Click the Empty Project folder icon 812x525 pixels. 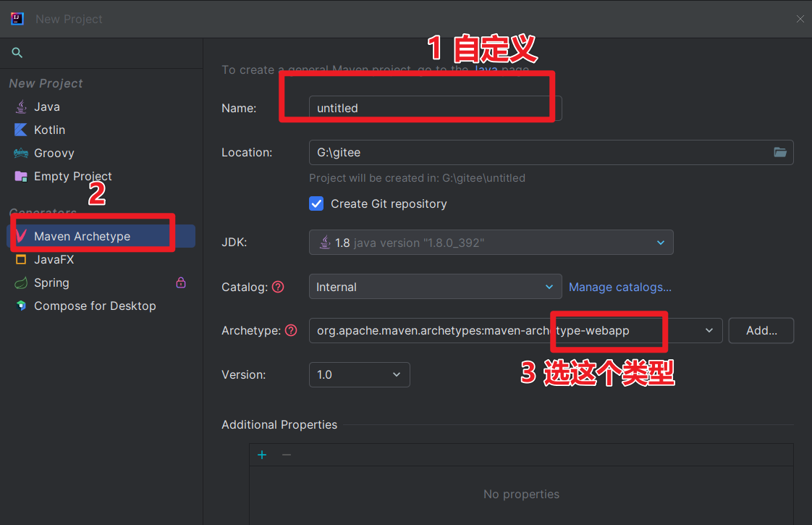21,177
